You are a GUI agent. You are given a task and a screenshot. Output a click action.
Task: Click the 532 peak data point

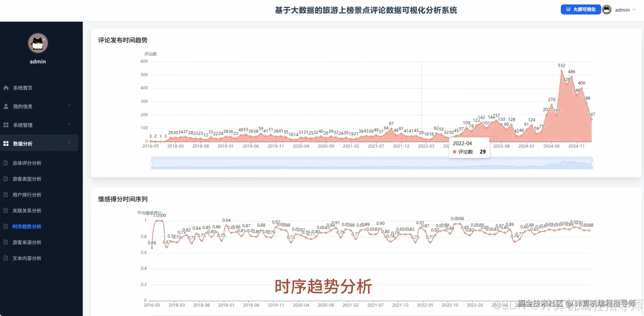coord(562,71)
